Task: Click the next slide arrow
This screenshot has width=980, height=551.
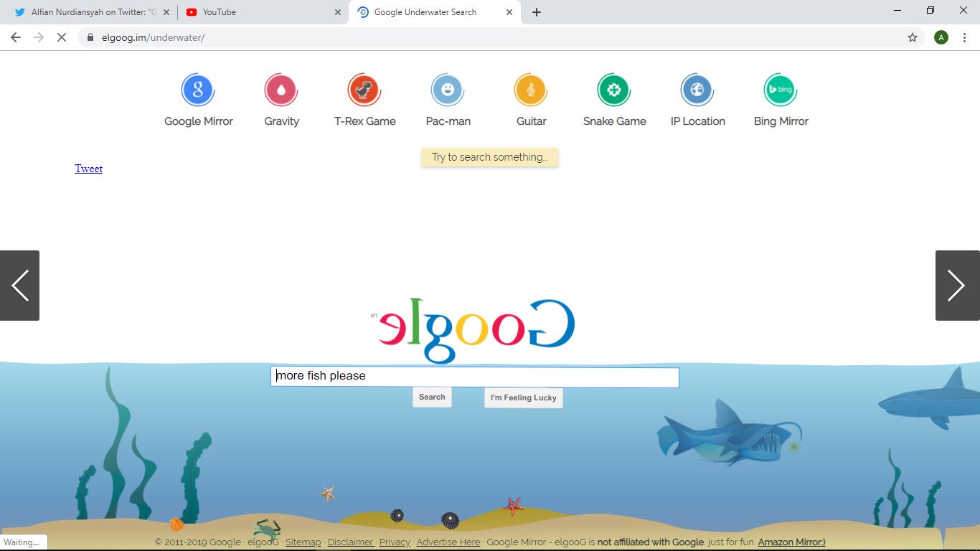Action: 957,286
